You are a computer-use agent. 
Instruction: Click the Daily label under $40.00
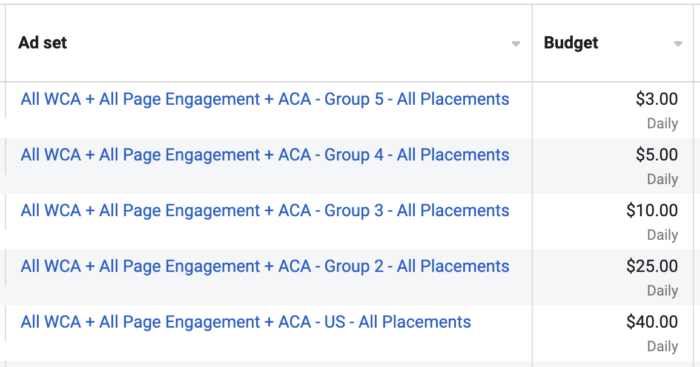[x=662, y=346]
